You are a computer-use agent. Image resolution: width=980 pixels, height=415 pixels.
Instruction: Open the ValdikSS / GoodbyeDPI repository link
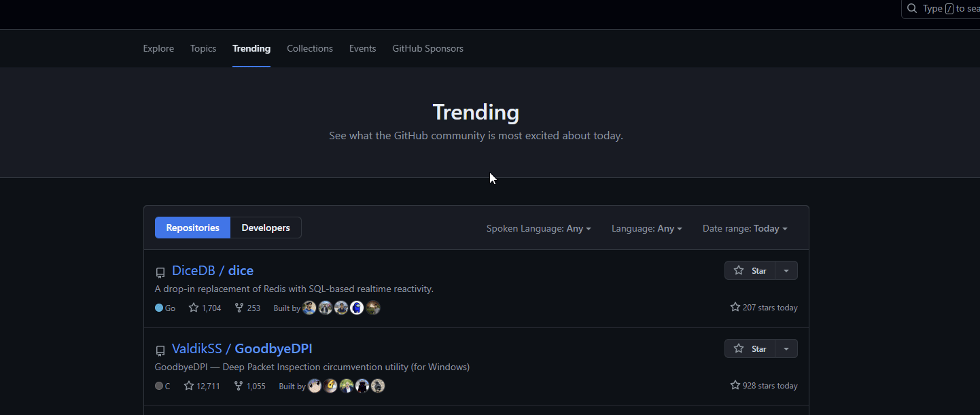(242, 348)
